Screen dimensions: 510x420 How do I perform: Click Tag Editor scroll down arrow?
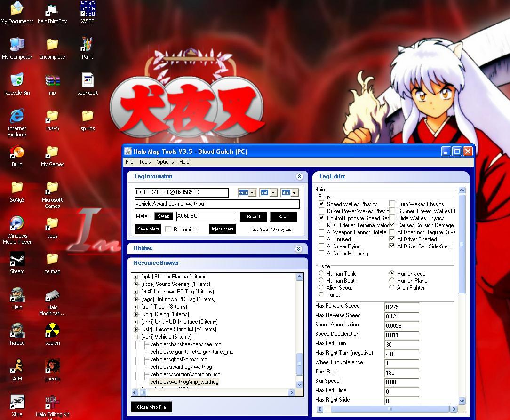(462, 401)
